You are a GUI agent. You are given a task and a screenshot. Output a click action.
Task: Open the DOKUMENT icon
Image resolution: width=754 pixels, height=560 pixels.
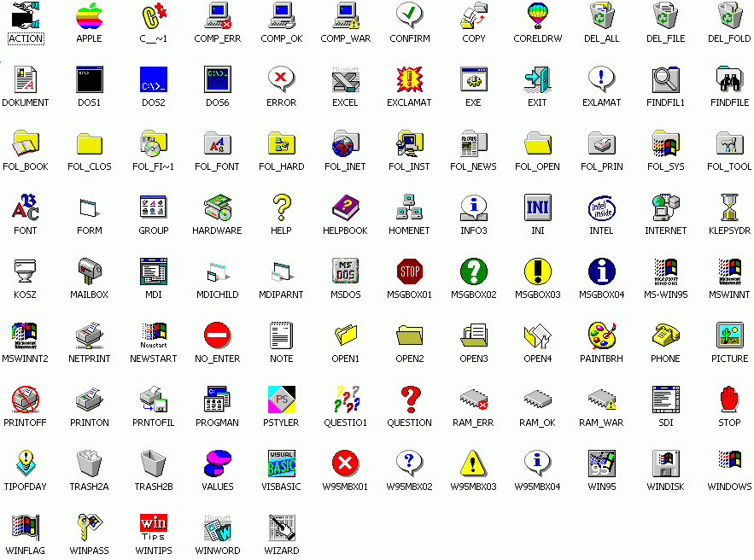(26, 79)
